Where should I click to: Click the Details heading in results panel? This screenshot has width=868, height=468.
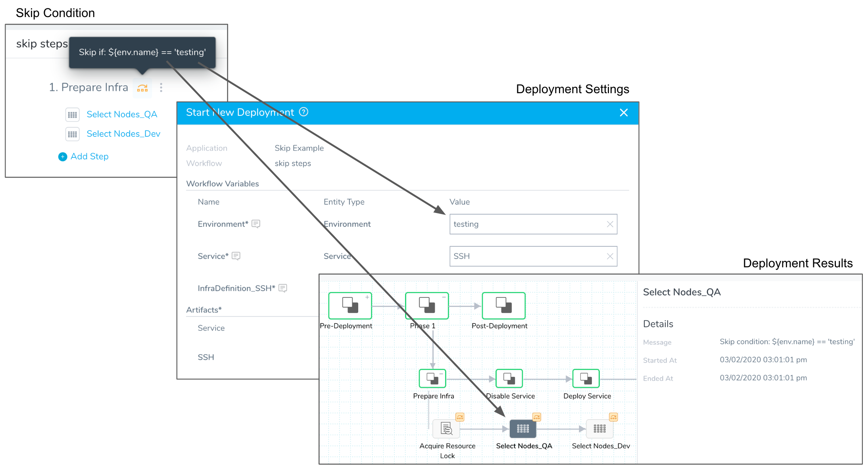point(658,324)
